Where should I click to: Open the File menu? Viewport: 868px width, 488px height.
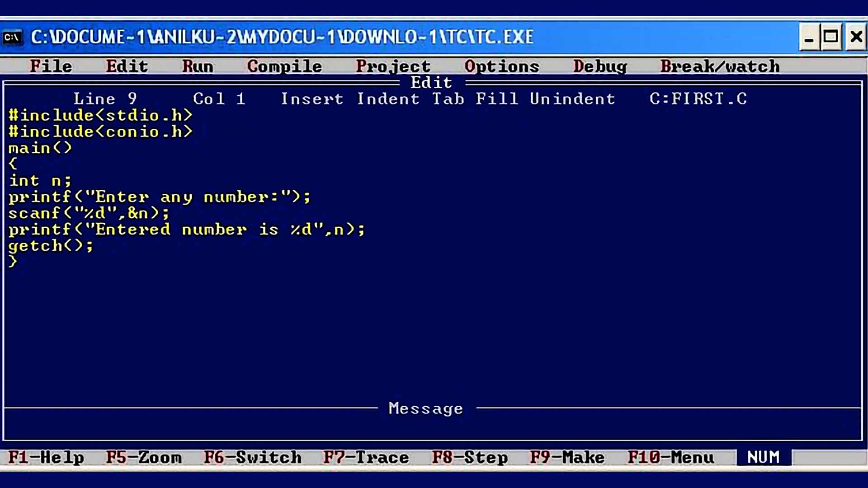pos(51,66)
